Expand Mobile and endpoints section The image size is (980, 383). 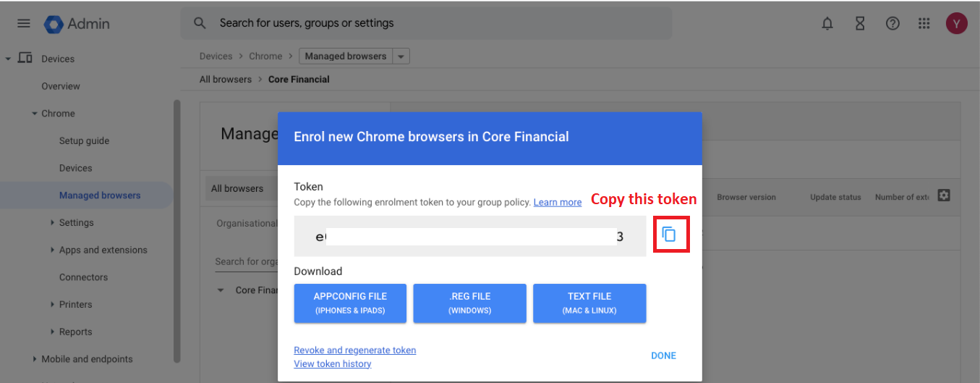[35, 359]
